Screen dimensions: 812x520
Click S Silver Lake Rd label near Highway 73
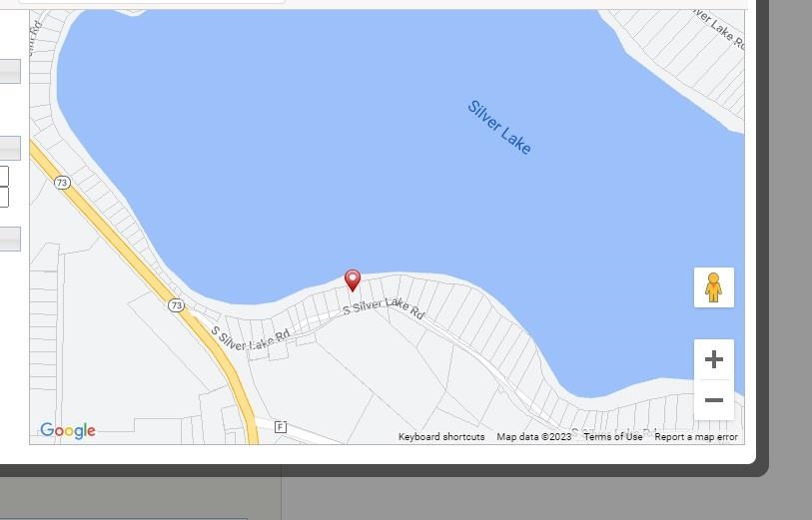250,339
